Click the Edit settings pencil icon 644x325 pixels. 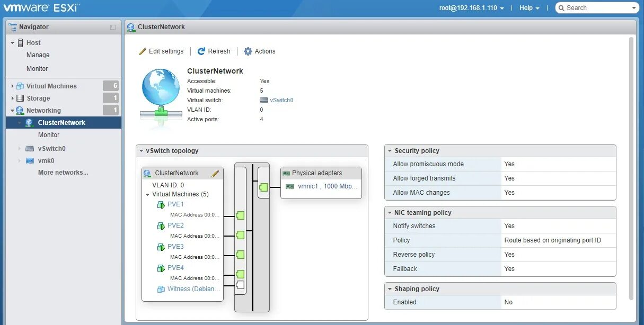(x=142, y=51)
